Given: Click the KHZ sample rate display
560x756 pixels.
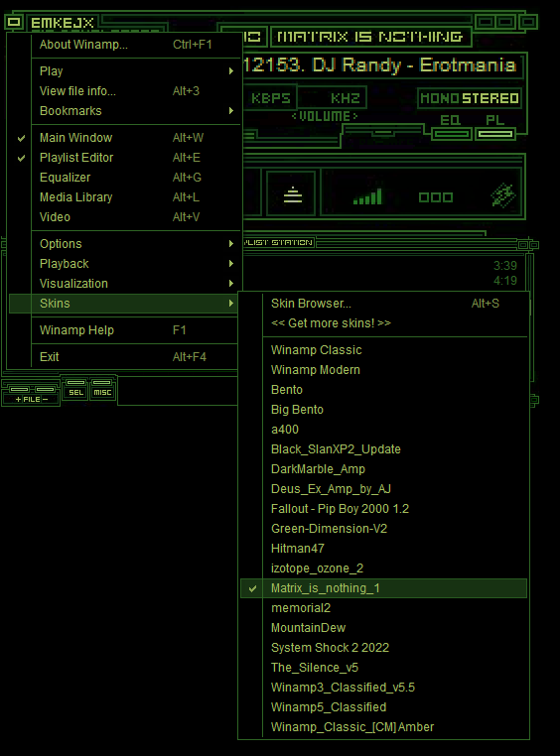Looking at the screenshot, I should [346, 98].
